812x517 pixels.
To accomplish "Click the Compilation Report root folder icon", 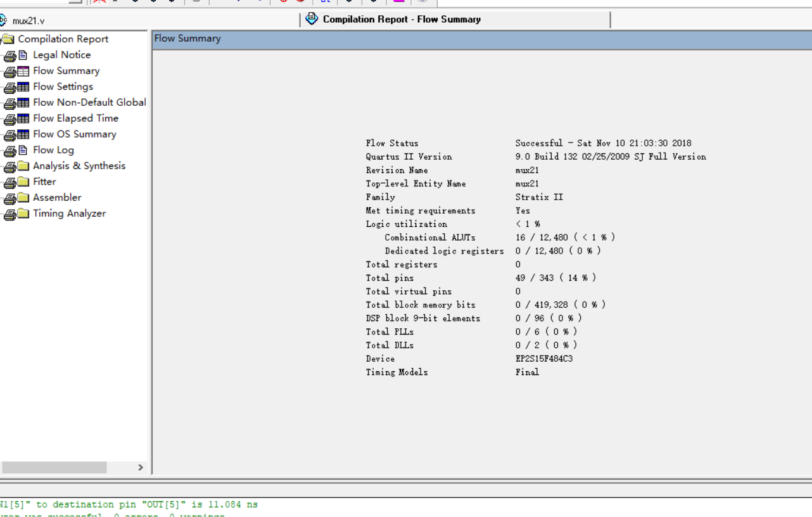I will click(x=8, y=39).
